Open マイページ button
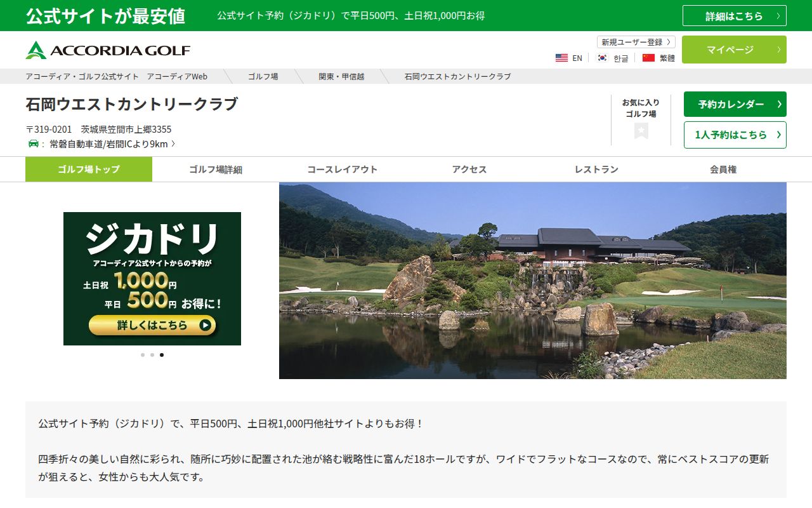This screenshot has width=812, height=508. point(734,50)
